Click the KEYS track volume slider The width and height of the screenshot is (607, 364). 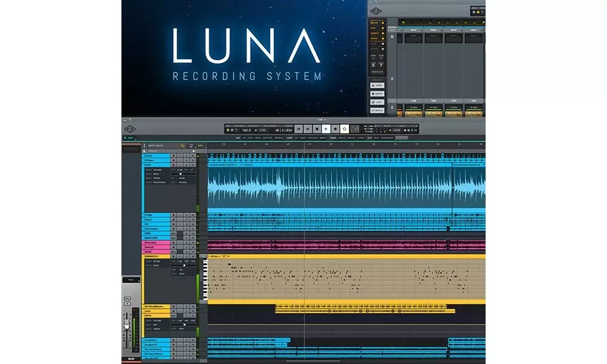[x=183, y=325]
